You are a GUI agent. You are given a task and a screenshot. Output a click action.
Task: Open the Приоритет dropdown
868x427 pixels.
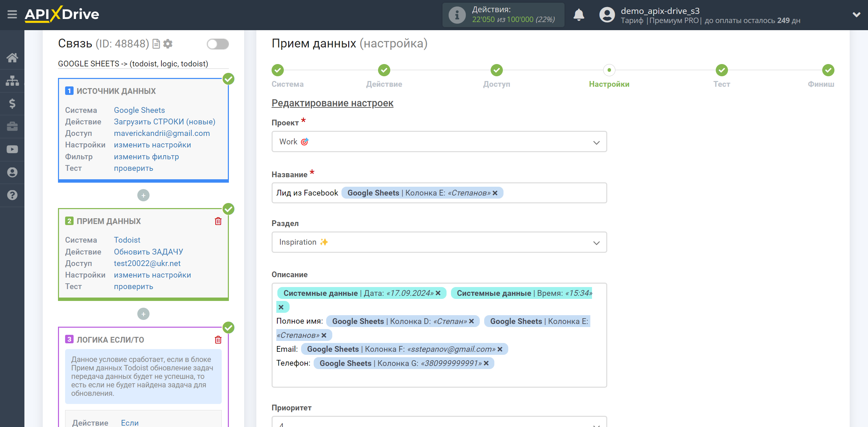[x=439, y=422]
